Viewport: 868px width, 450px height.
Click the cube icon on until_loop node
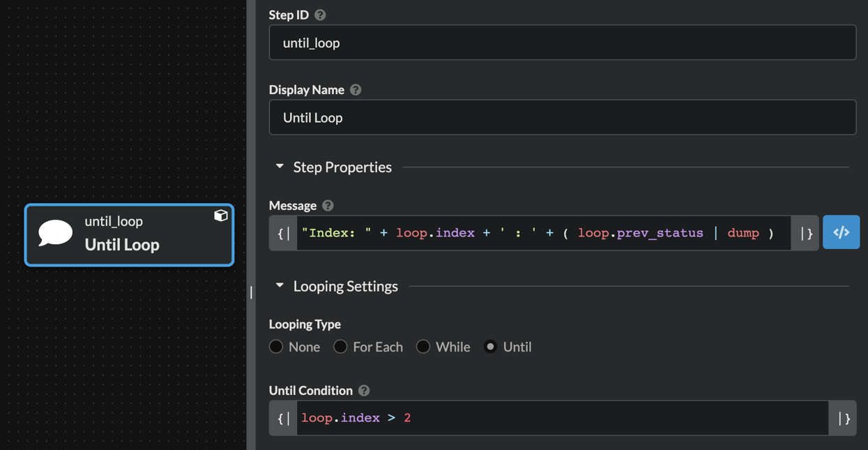(220, 216)
